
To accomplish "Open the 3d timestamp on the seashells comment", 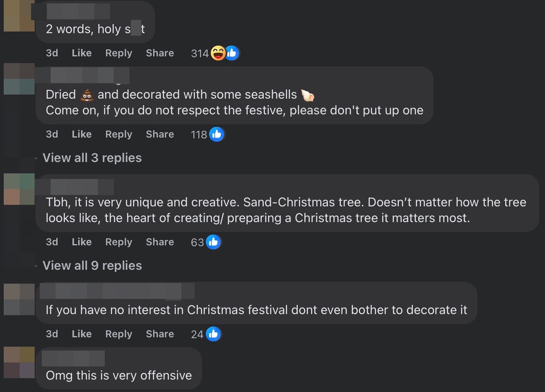I will [52, 134].
